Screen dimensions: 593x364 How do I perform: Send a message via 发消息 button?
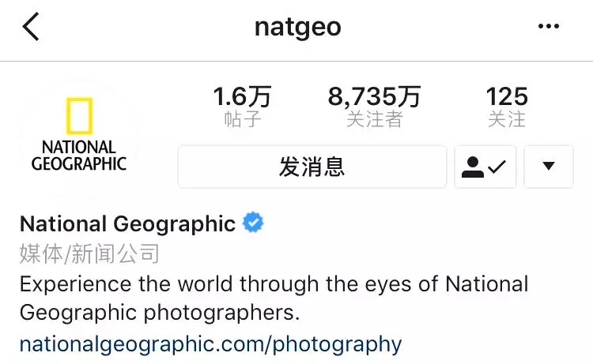pyautogui.click(x=312, y=167)
